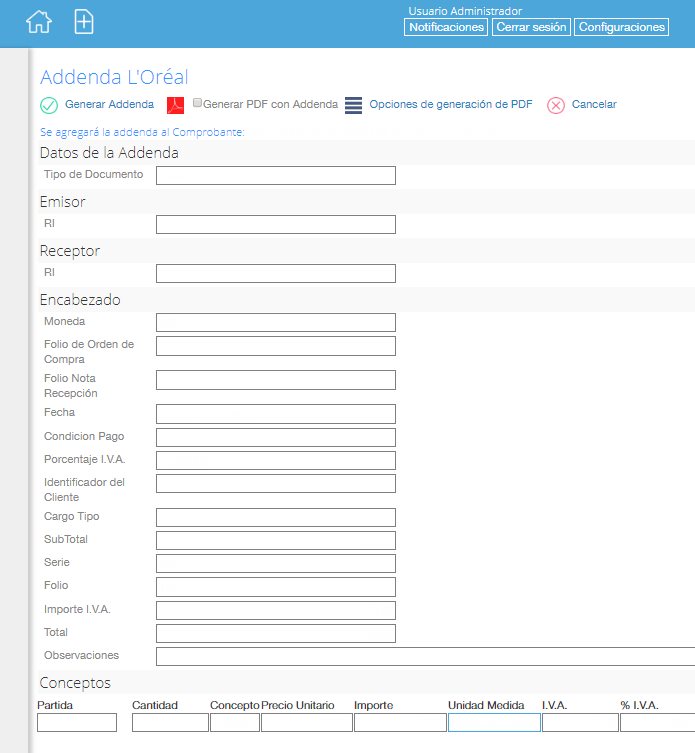The image size is (695, 753).
Task: Focus the Importe I.V.A. field
Action: [276, 611]
